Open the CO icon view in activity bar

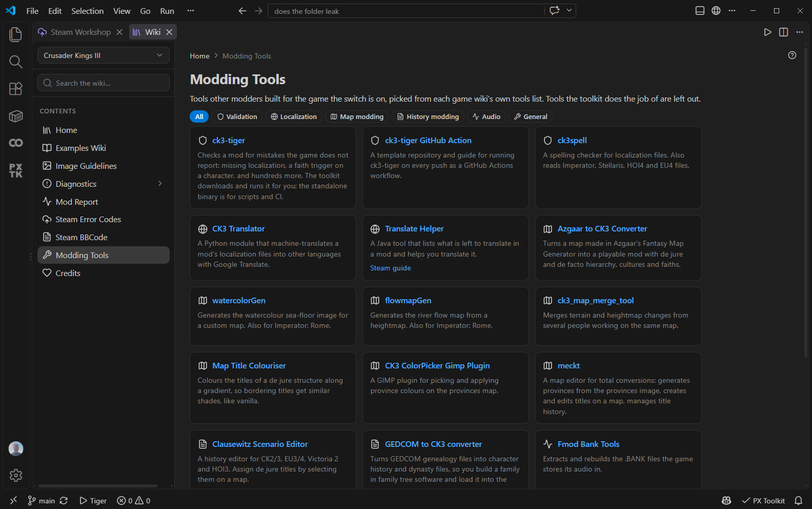pyautogui.click(x=16, y=143)
